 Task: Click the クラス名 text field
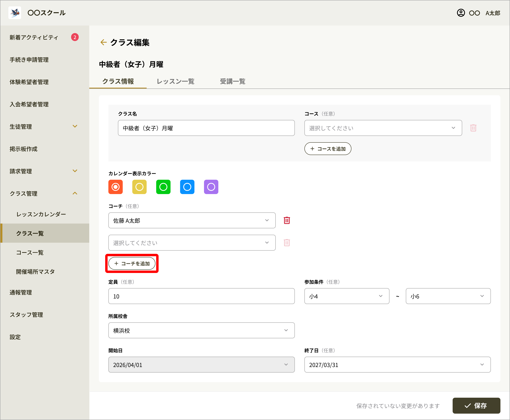coord(206,128)
